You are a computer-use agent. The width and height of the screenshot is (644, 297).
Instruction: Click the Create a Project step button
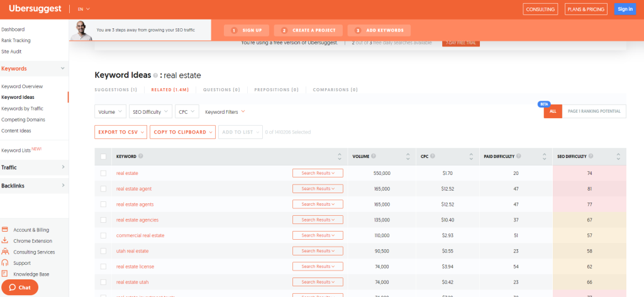pyautogui.click(x=308, y=30)
